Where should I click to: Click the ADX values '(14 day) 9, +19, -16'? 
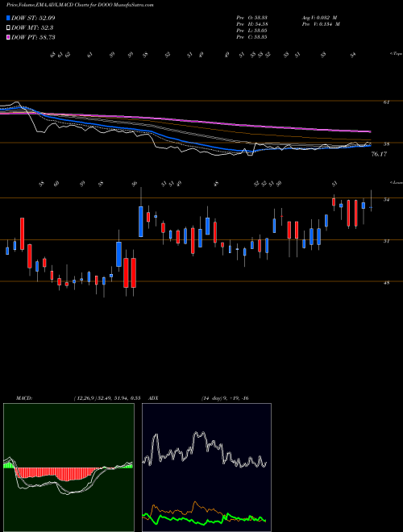click(x=225, y=398)
